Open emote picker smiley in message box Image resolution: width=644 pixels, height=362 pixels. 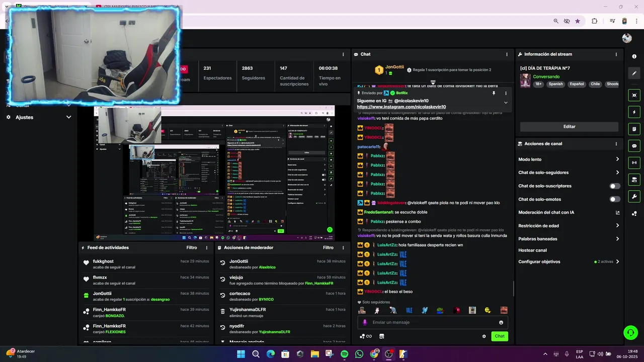click(x=501, y=322)
